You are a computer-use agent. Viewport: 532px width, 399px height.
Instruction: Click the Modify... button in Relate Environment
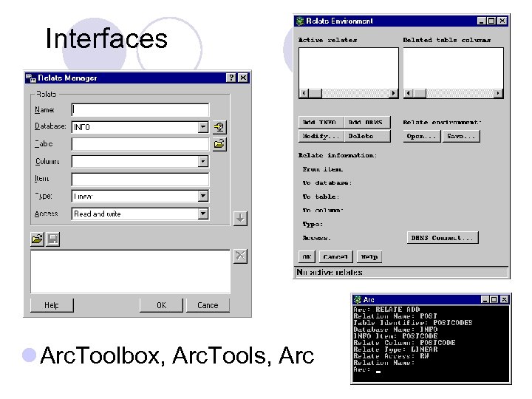[321, 136]
